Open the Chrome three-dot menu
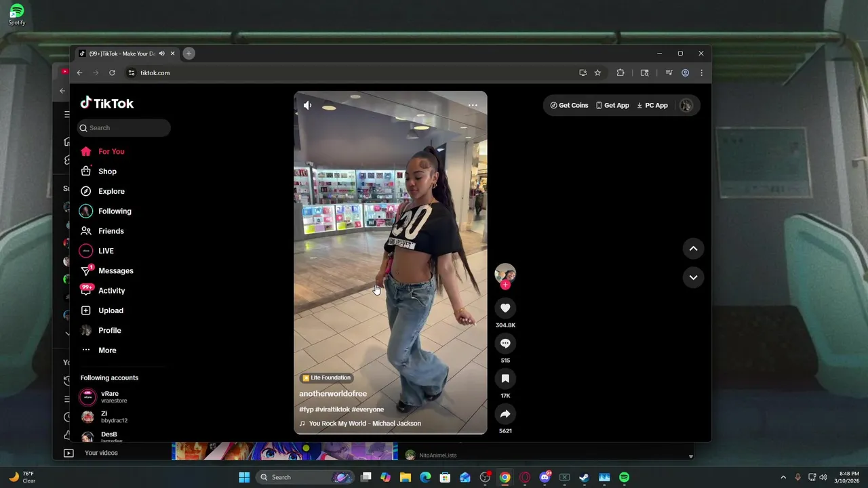 tap(701, 73)
